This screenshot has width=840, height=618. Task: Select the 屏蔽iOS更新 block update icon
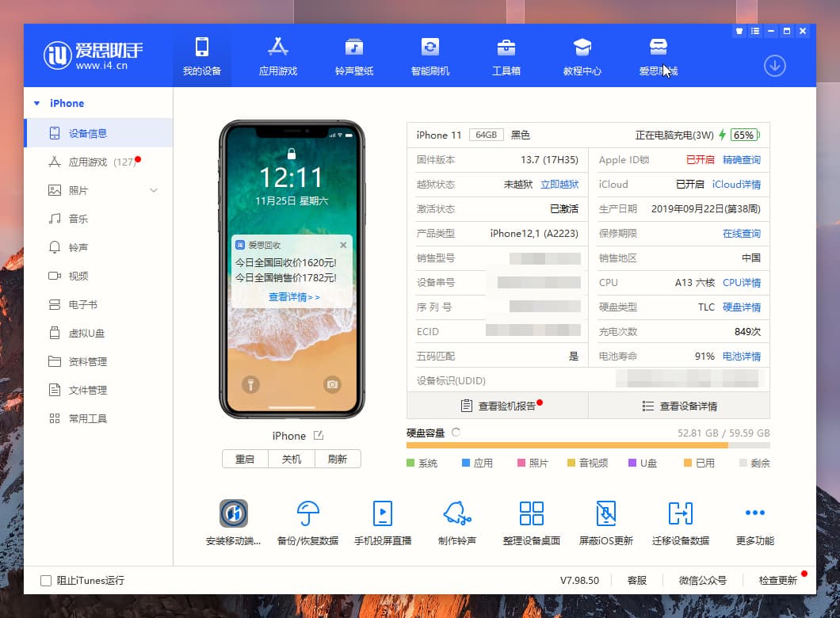click(x=606, y=515)
